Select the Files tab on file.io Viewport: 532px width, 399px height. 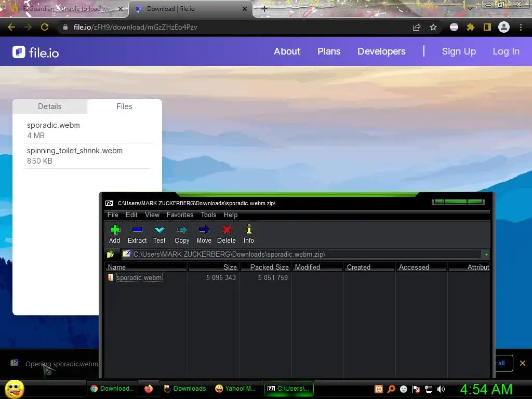click(125, 107)
